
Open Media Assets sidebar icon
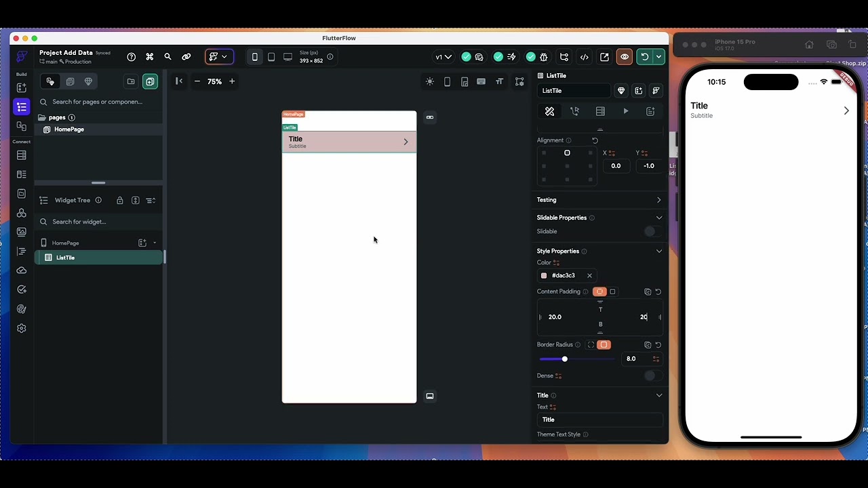pyautogui.click(x=22, y=232)
